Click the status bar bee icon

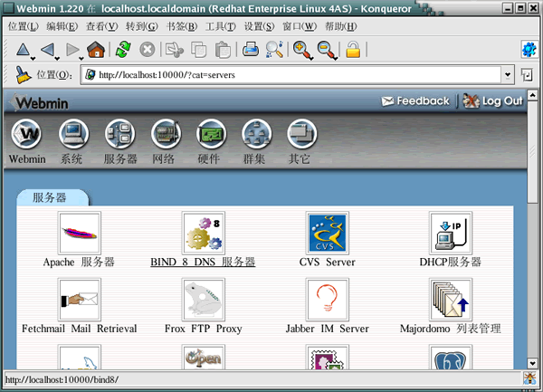tap(529, 378)
